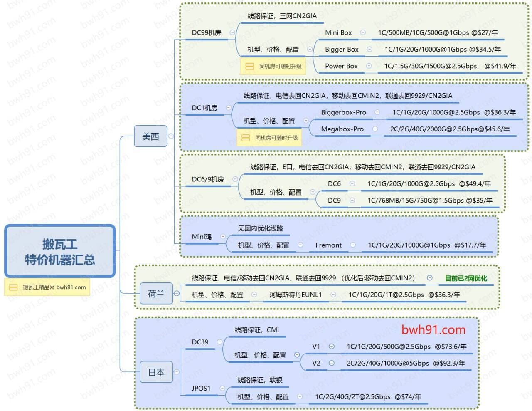Click the green 目前已2网优化 label

tap(465, 278)
